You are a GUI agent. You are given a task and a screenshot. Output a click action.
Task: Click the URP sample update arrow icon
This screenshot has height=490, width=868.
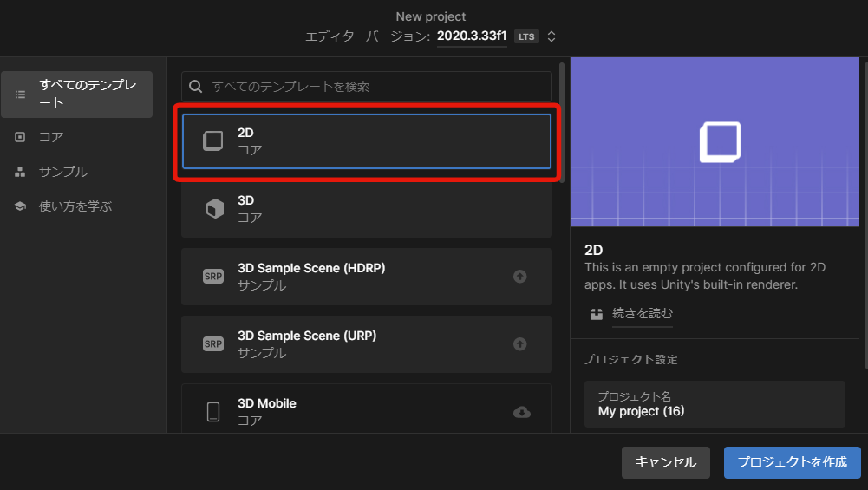point(519,343)
